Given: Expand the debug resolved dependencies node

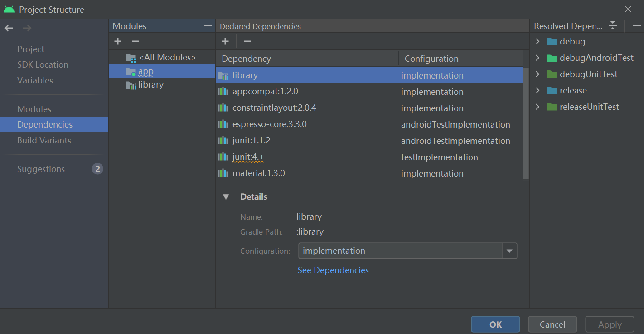Looking at the screenshot, I should [x=537, y=41].
